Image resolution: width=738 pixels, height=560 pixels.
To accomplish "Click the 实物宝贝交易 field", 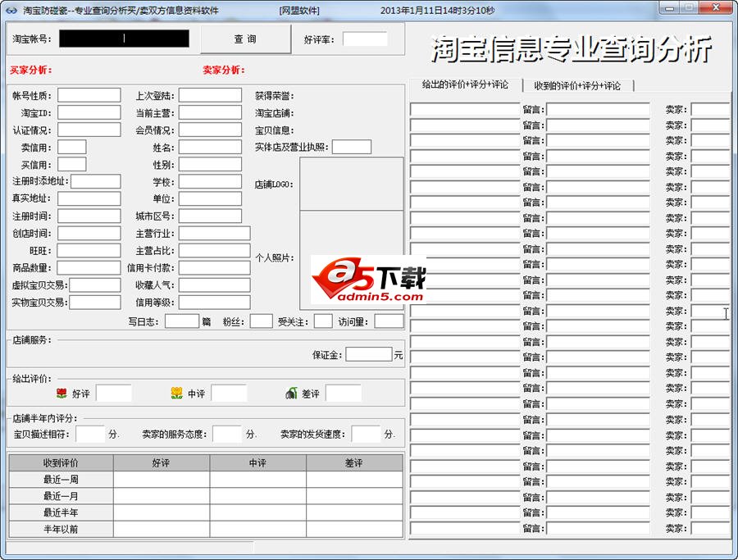I will [x=95, y=302].
